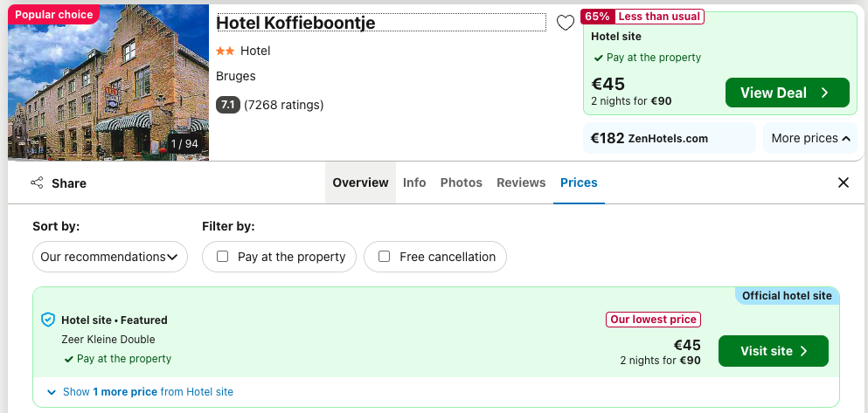Select the Info tab

click(x=414, y=182)
